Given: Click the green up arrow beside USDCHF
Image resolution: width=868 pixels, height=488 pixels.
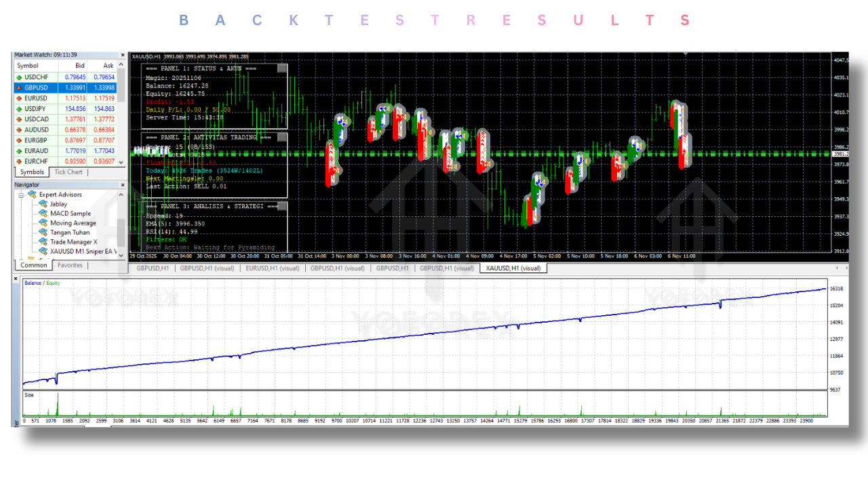Looking at the screenshot, I should [18, 77].
